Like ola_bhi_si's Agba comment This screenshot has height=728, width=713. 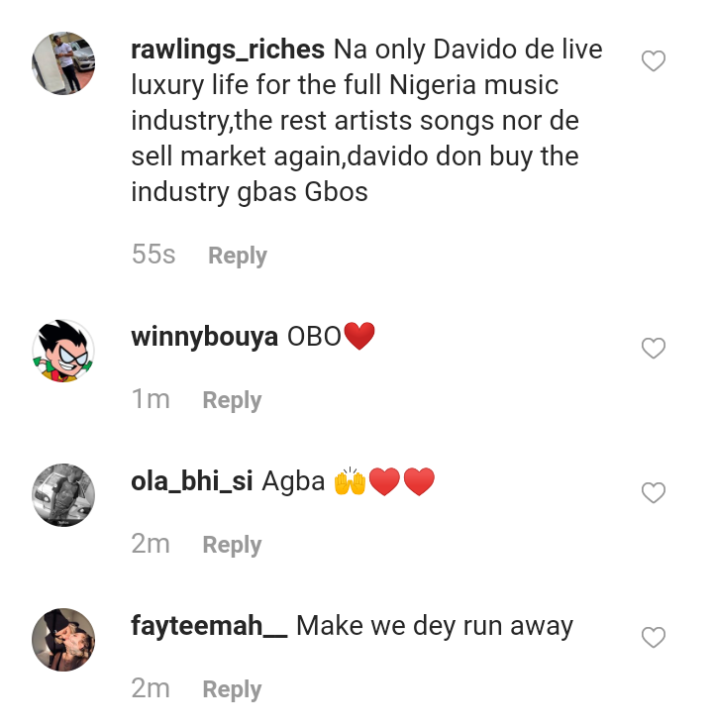(654, 492)
